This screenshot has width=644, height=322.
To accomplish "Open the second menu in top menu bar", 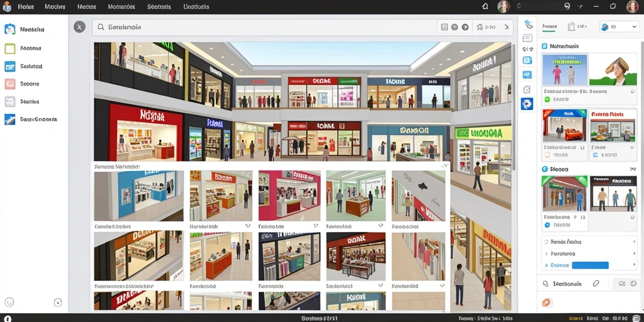I will (x=55, y=6).
